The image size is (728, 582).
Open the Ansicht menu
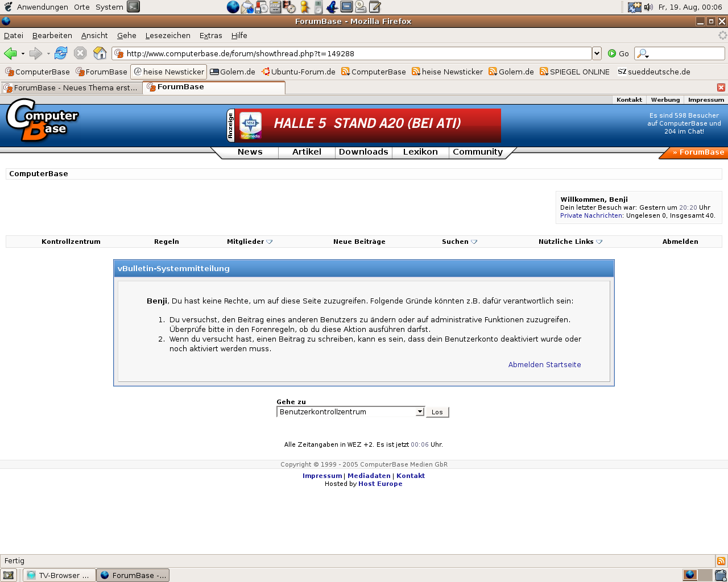tap(94, 35)
